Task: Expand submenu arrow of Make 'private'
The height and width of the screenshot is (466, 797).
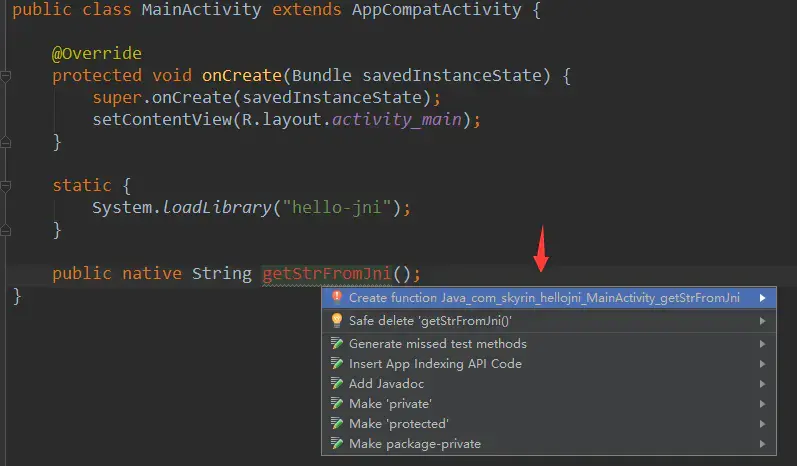Action: (762, 404)
